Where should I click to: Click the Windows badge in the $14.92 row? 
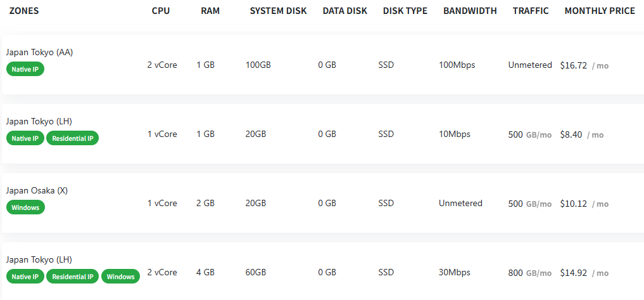pyautogui.click(x=121, y=277)
